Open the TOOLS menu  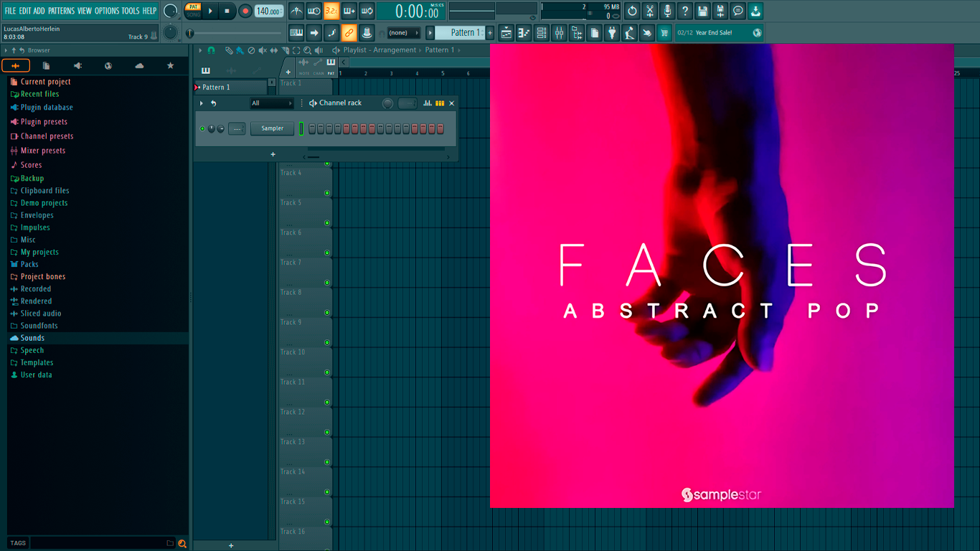point(131,11)
